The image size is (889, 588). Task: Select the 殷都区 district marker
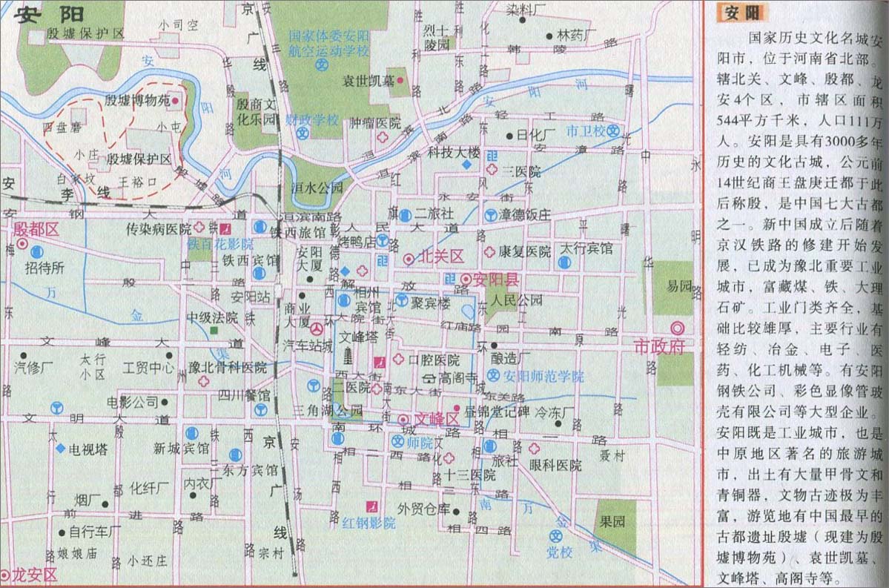23,243
